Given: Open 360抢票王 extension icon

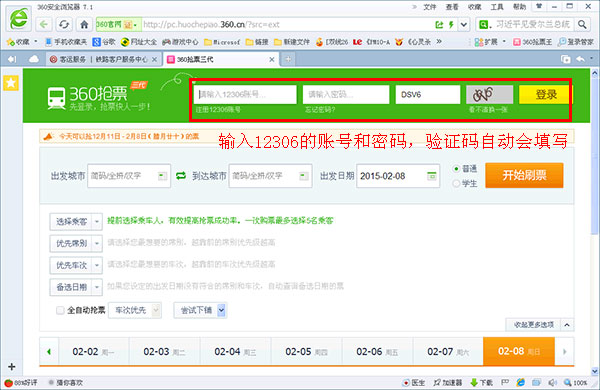Looking at the screenshot, I should coord(532,42).
